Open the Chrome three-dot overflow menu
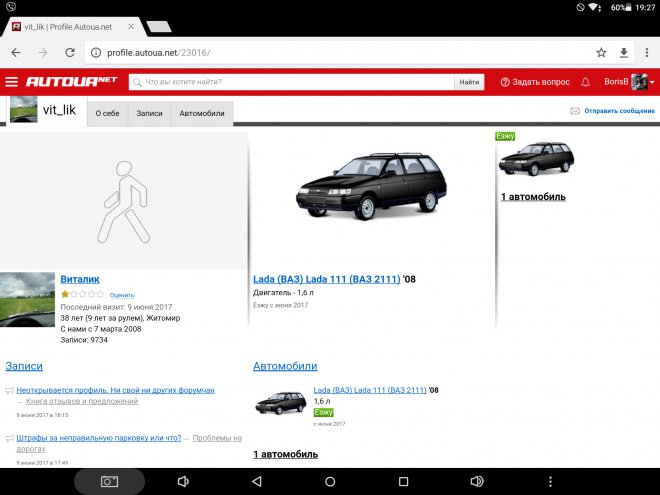Viewport: 660px width, 495px height. [x=646, y=53]
